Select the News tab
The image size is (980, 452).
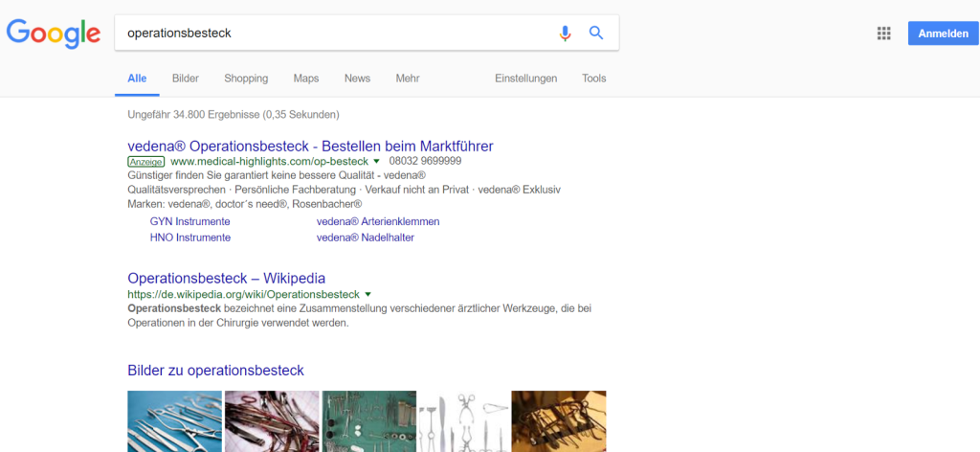pyautogui.click(x=357, y=79)
